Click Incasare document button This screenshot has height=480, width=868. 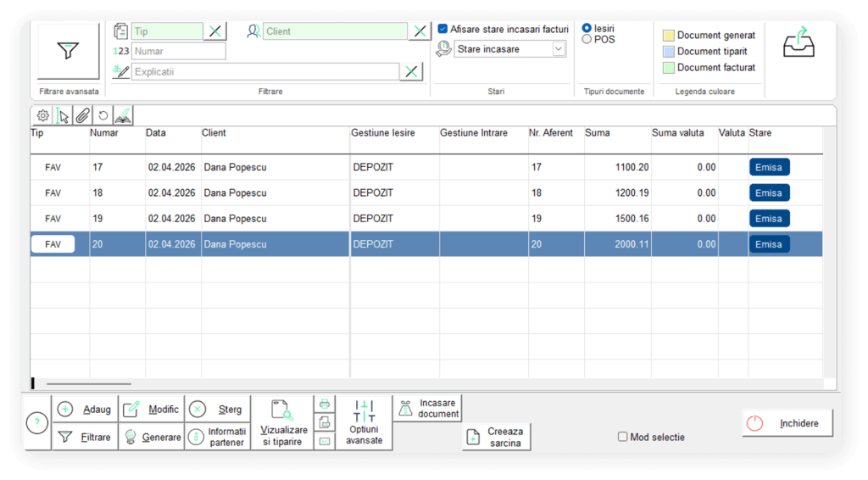pos(428,409)
